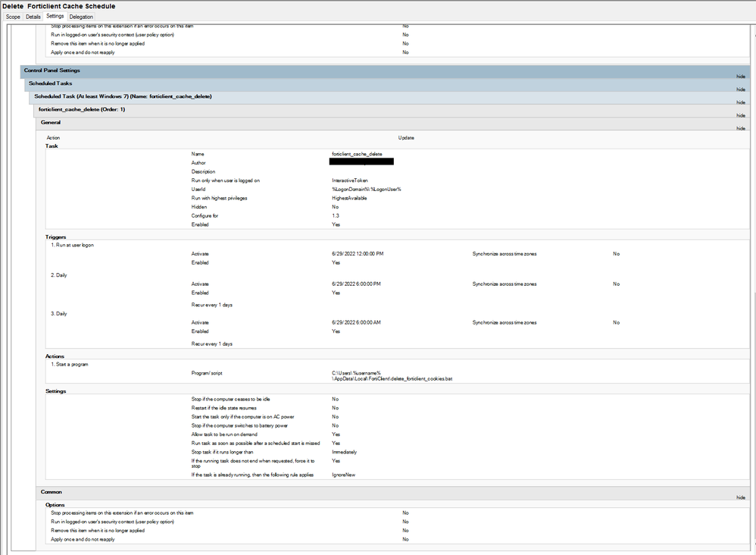756x555 pixels.
Task: Click 'Synchronize across time zones' in 12:00:00 PM row
Action: point(505,254)
